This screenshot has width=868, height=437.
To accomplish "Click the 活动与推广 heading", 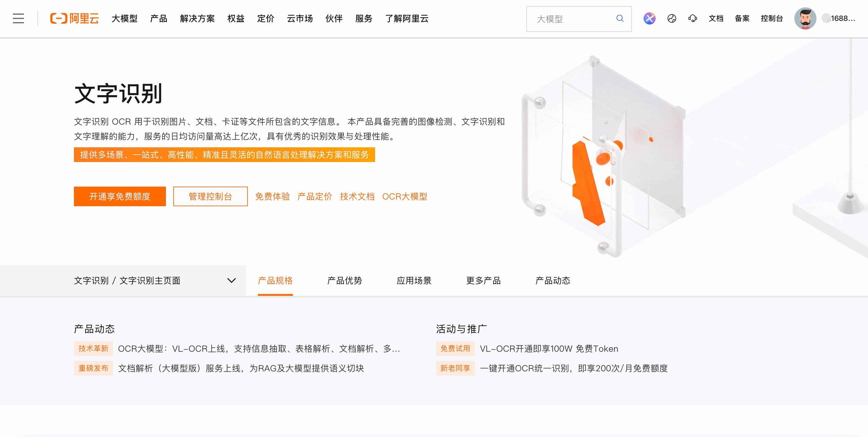I will [461, 329].
